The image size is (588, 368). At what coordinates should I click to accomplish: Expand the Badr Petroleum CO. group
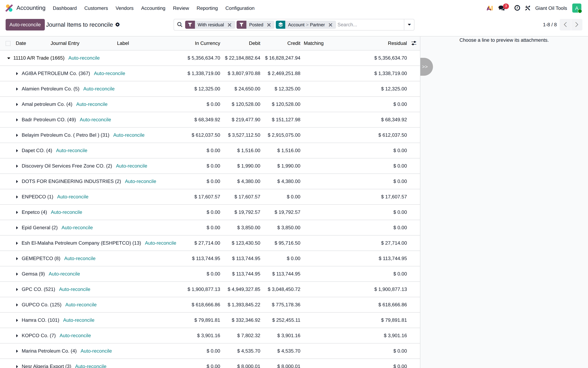coord(17,120)
